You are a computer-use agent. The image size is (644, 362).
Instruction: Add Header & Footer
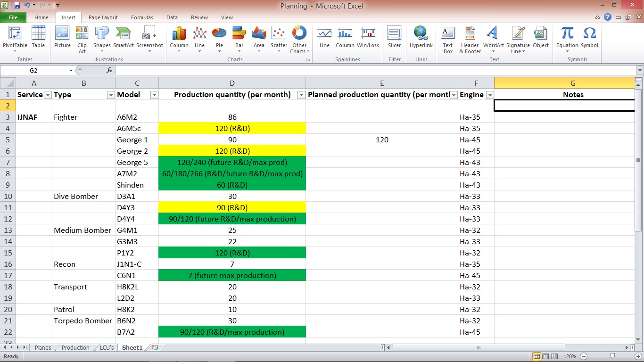click(470, 40)
